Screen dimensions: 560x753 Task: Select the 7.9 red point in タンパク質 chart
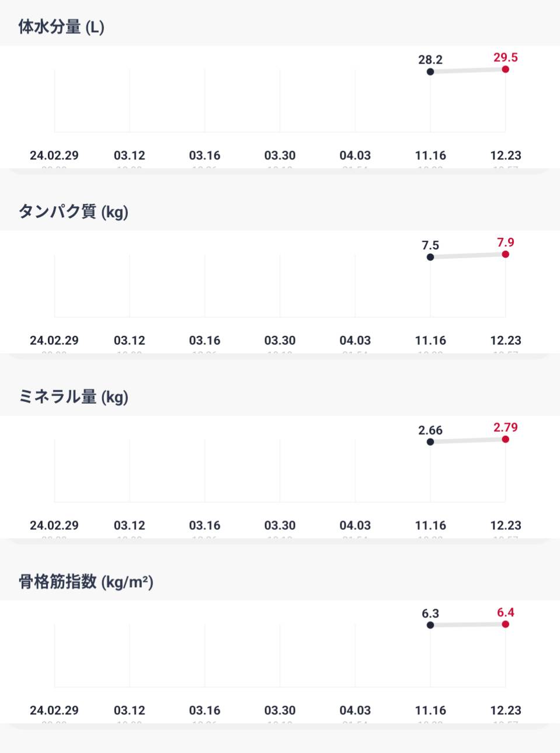[x=506, y=254]
